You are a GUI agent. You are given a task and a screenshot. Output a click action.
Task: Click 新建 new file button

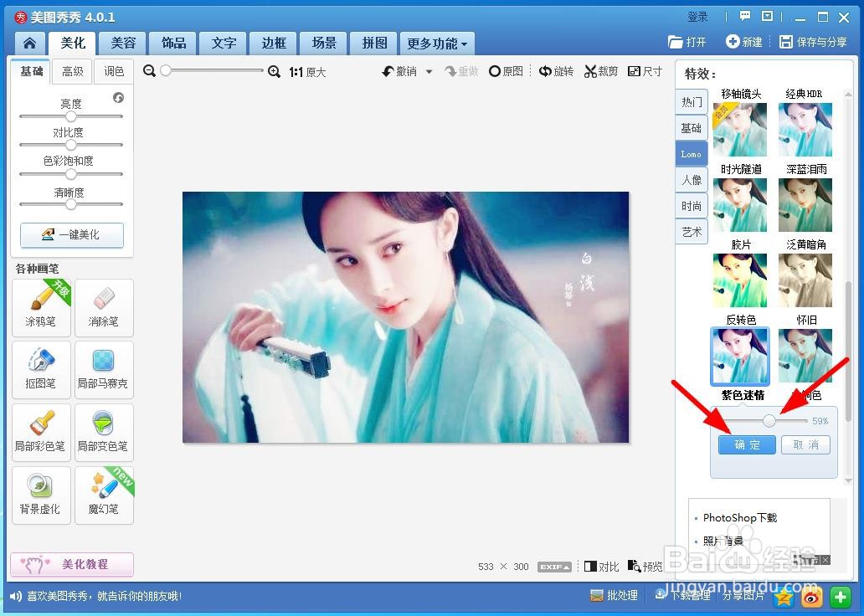click(x=744, y=42)
